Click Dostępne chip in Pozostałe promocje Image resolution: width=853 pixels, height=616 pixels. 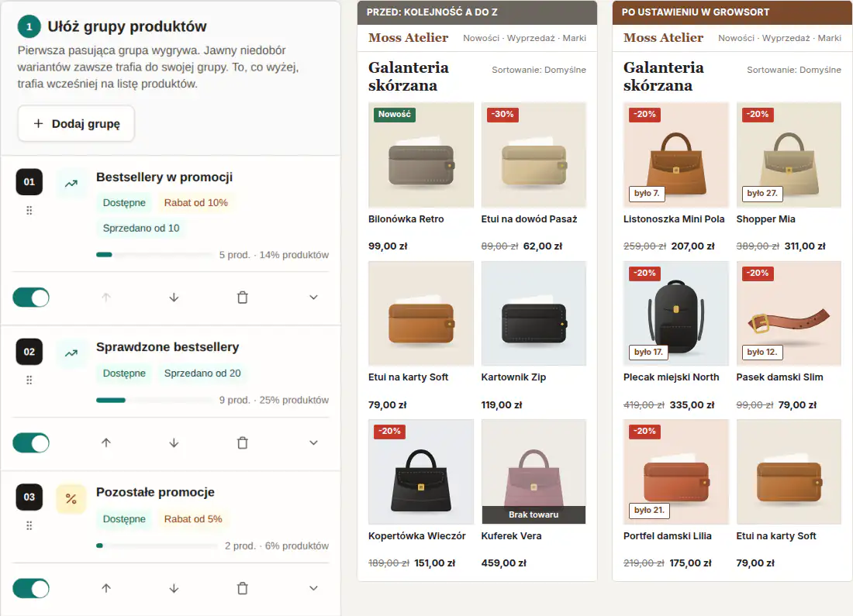click(x=124, y=518)
